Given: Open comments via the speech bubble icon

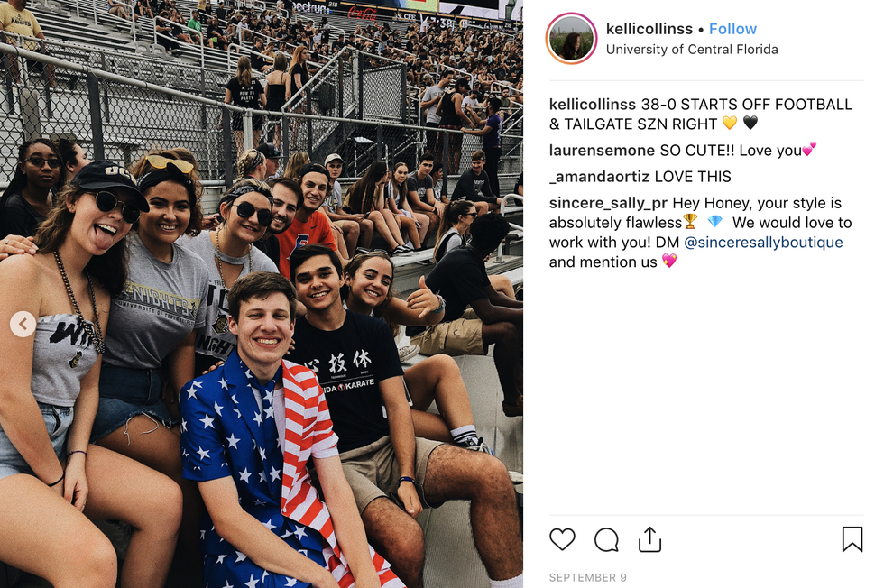Looking at the screenshot, I should (x=606, y=539).
